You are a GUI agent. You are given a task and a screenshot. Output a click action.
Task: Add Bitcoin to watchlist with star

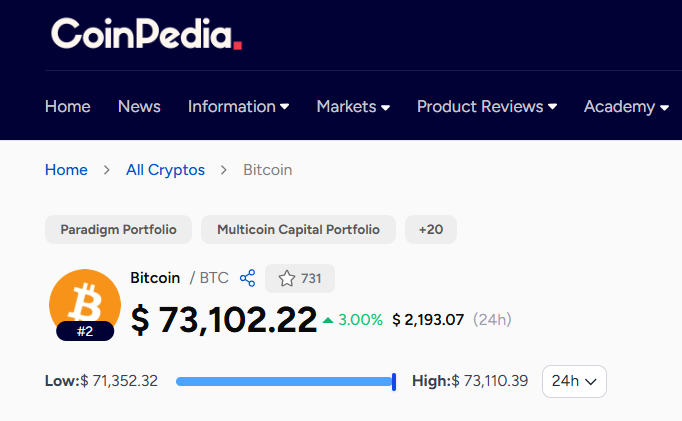click(x=299, y=278)
